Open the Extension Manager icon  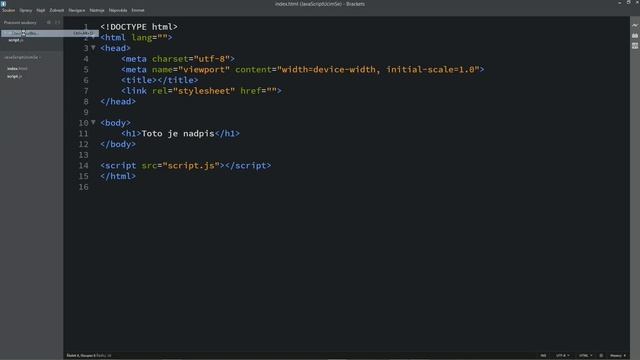(x=635, y=36)
